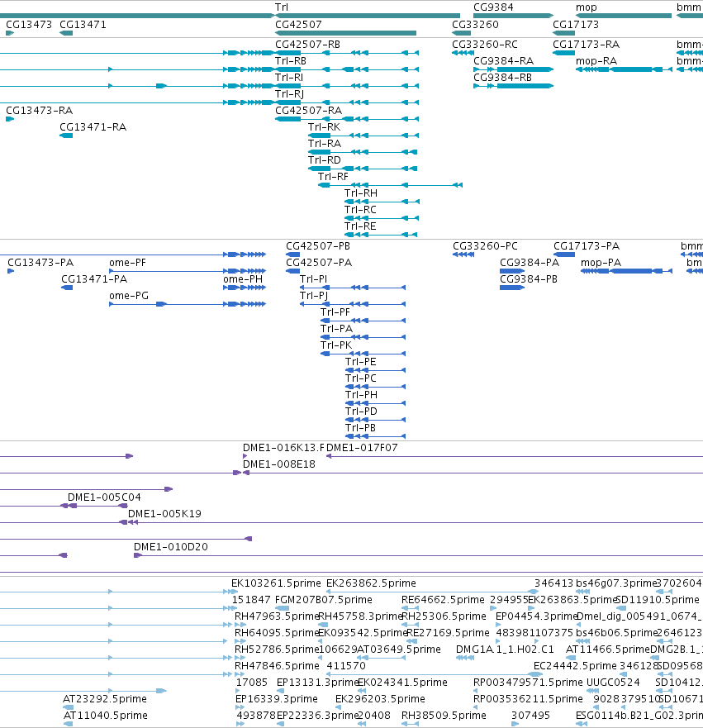
Task: Select the AT23292.5prime EST label
Action: pyautogui.click(x=105, y=698)
